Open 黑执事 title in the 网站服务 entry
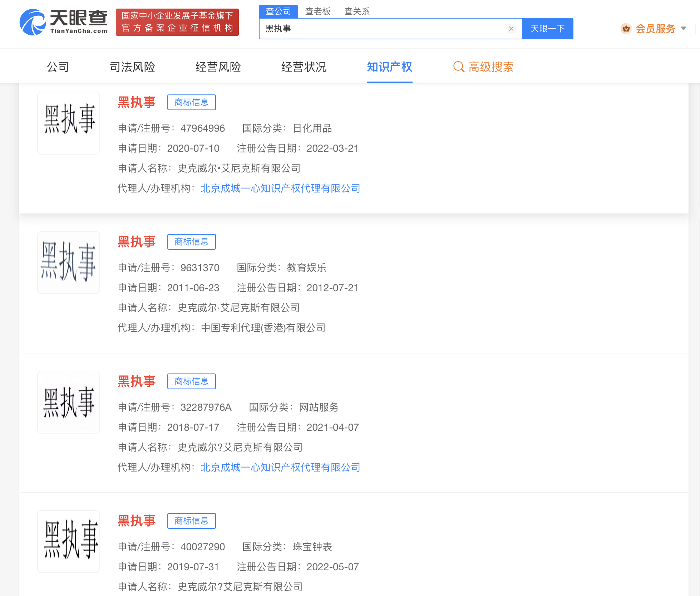 pyautogui.click(x=137, y=381)
